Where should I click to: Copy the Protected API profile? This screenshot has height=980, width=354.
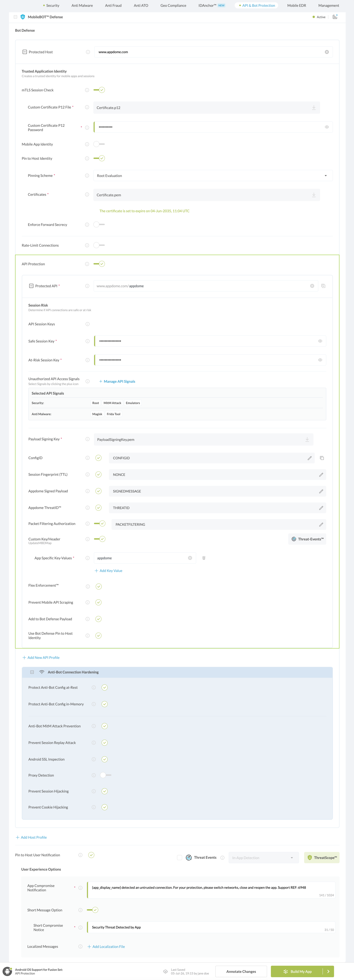323,286
